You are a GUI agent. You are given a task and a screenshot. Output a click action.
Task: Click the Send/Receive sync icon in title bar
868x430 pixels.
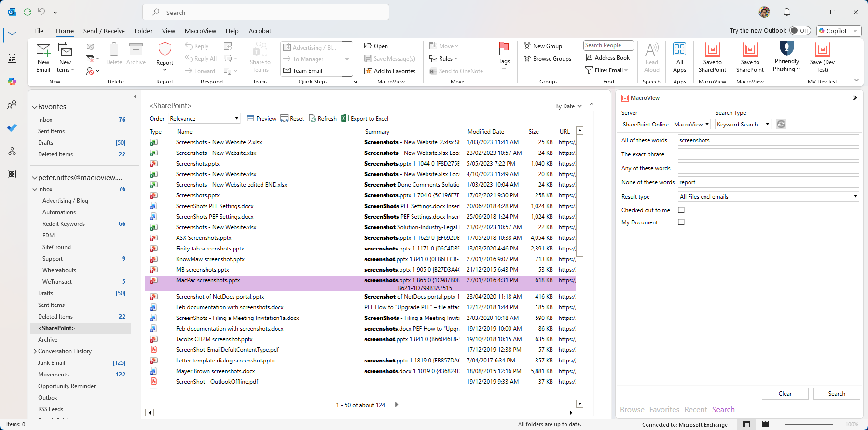coord(28,12)
